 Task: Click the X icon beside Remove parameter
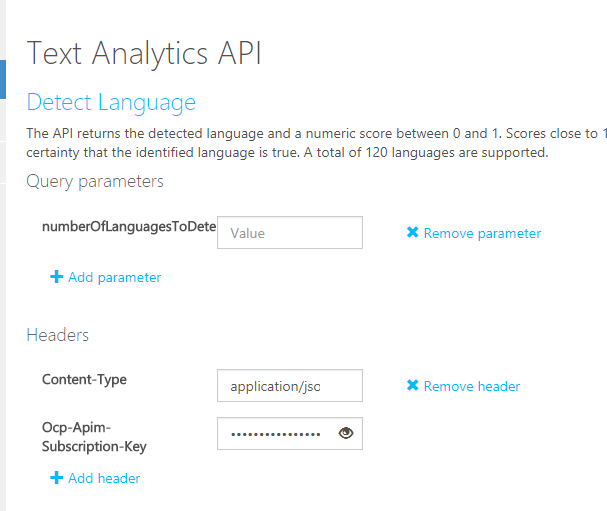click(412, 233)
